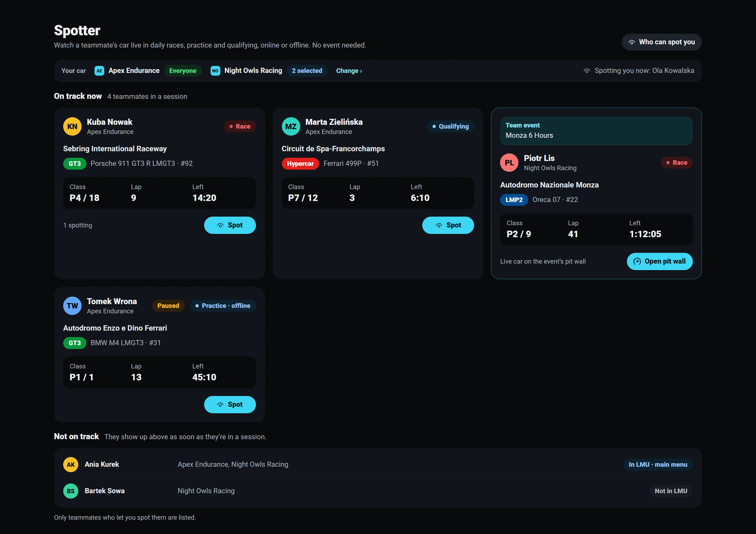Click the 'Not in LMU' status badge

tap(671, 491)
